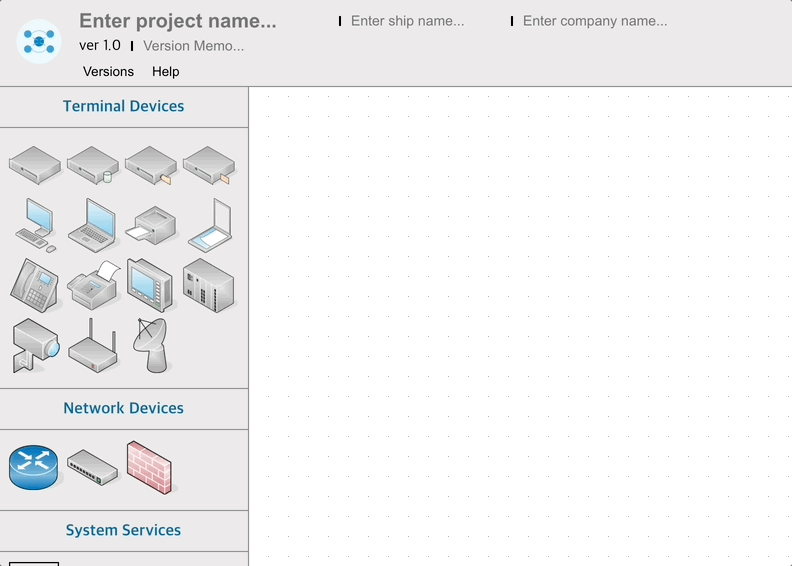The image size is (792, 566).
Task: Expand the System Services section header
Action: point(124,530)
